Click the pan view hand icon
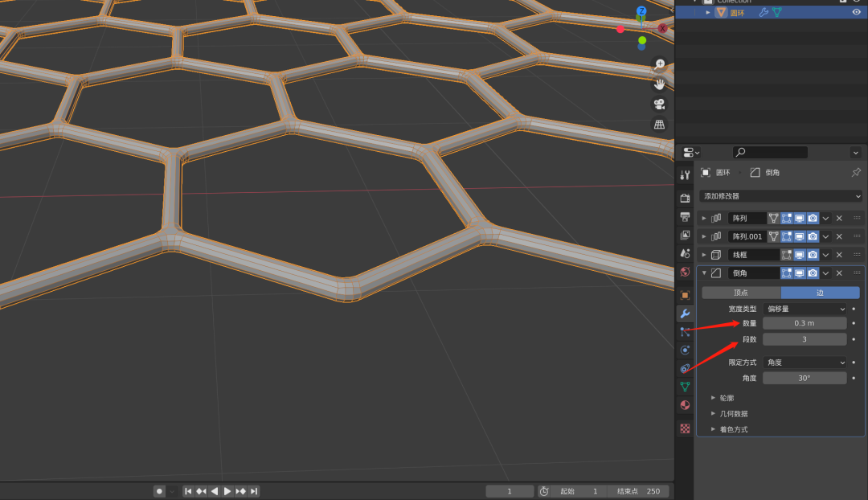868x500 pixels. pos(659,84)
